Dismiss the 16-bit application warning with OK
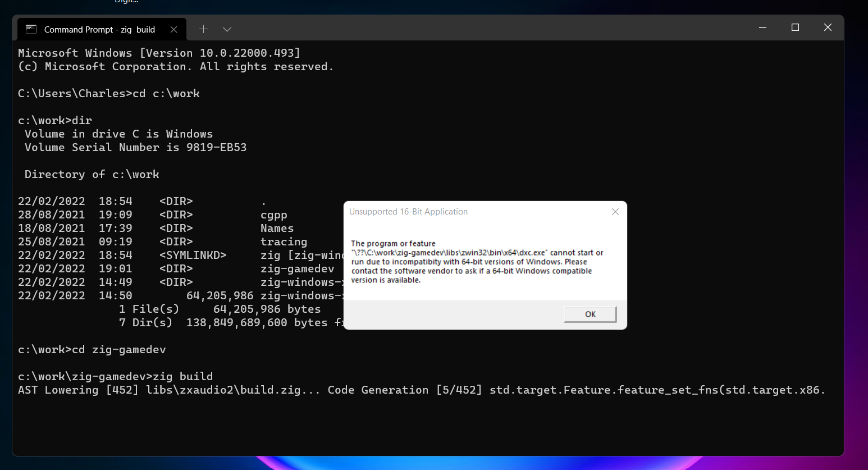 [590, 314]
